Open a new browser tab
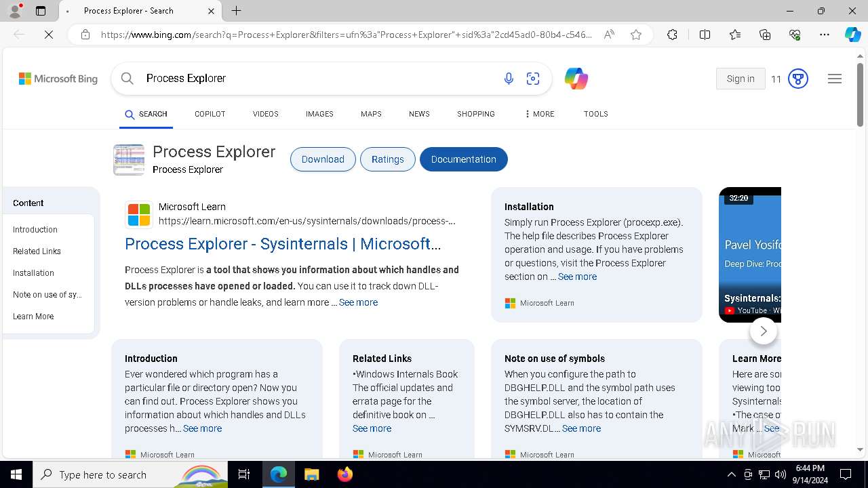 [x=236, y=11]
